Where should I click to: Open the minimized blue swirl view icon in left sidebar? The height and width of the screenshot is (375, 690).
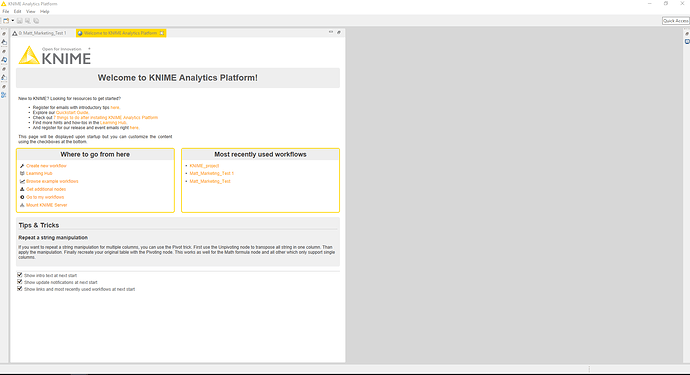tap(4, 59)
